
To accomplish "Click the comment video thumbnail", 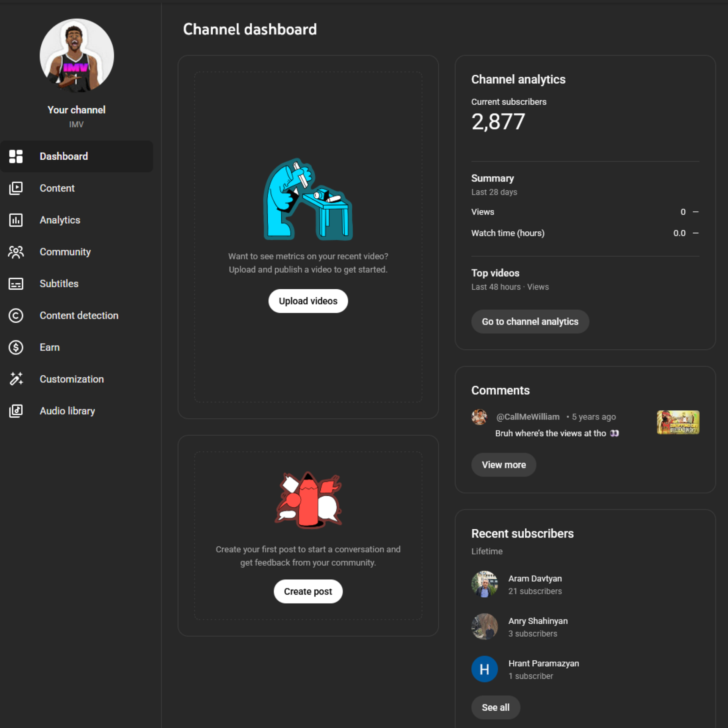I will [678, 423].
